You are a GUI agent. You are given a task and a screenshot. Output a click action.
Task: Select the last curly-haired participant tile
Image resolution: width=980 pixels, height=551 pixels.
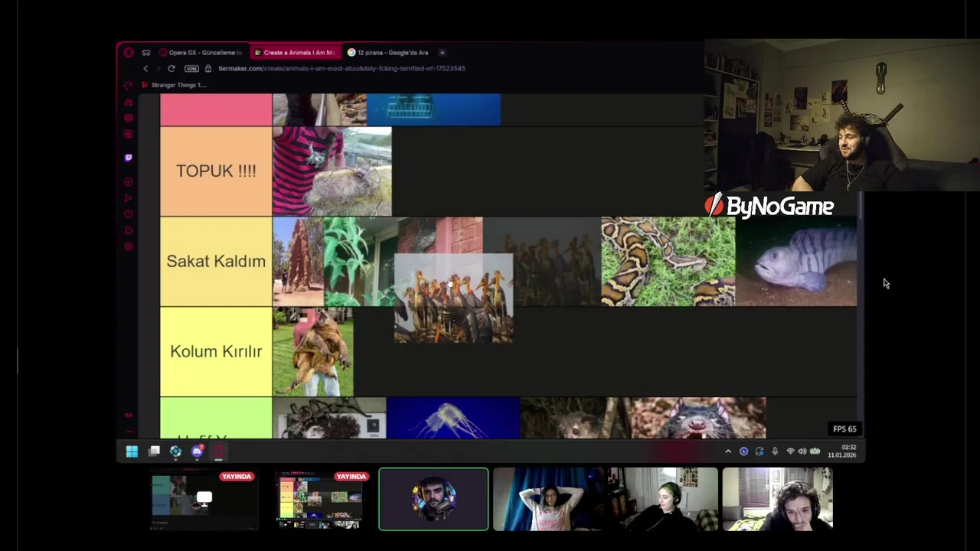pos(777,500)
